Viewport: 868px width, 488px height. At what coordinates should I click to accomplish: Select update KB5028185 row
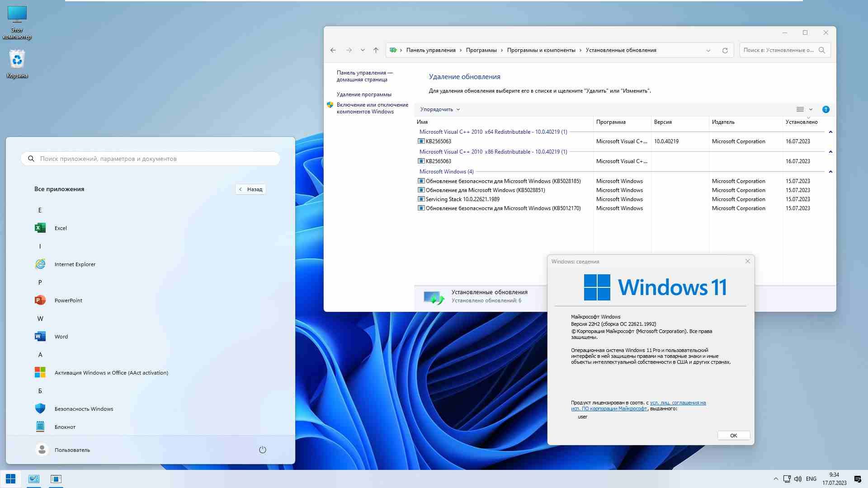[x=624, y=181]
